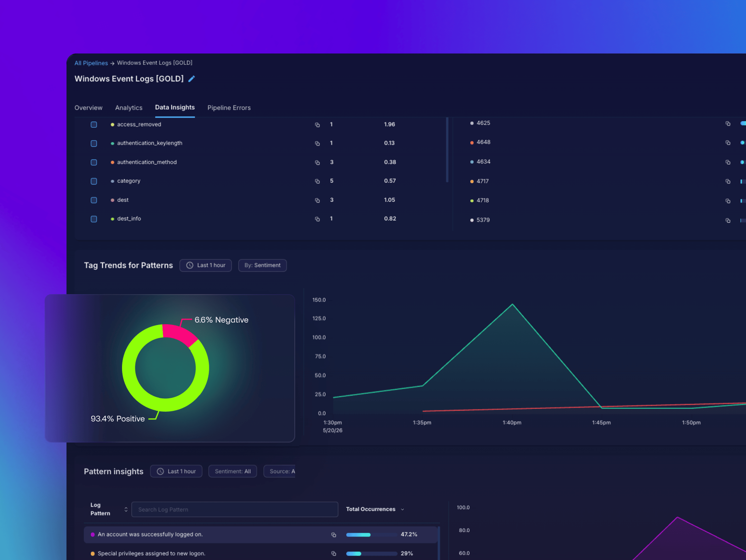Screen dimensions: 746x560
Task: Click the 4625 value entry
Action: point(483,123)
